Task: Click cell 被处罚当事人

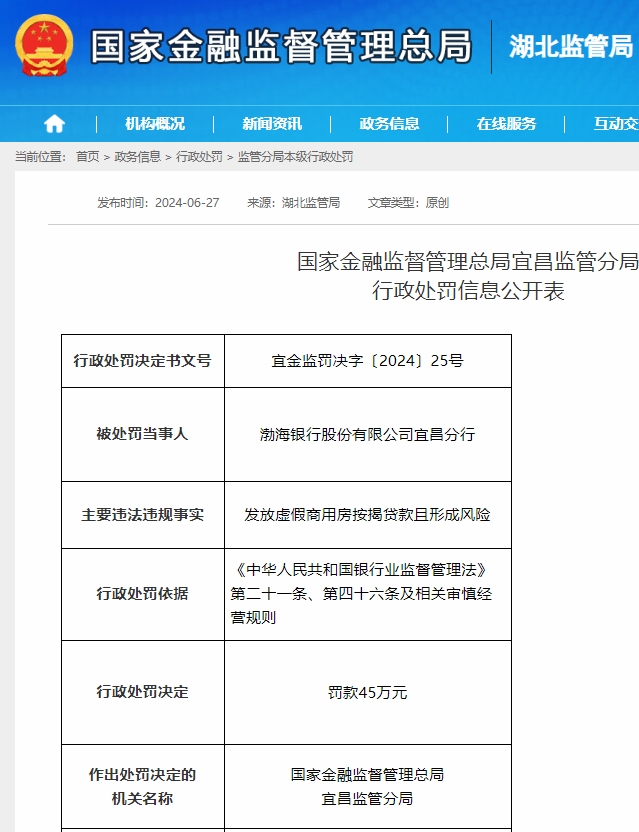Action: click(x=143, y=434)
